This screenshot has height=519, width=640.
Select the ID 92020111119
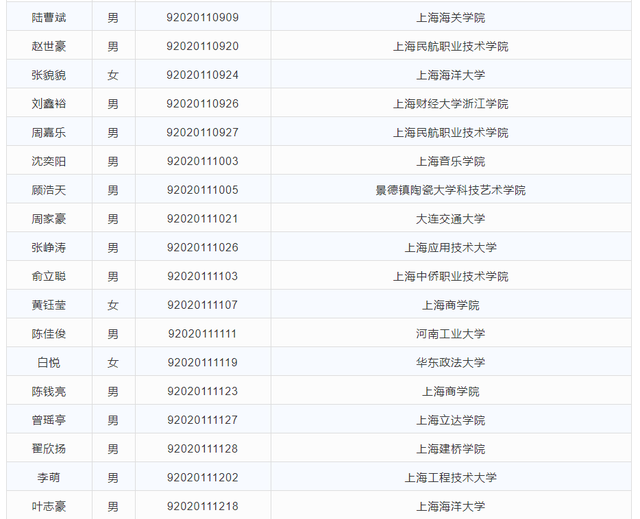coord(202,362)
